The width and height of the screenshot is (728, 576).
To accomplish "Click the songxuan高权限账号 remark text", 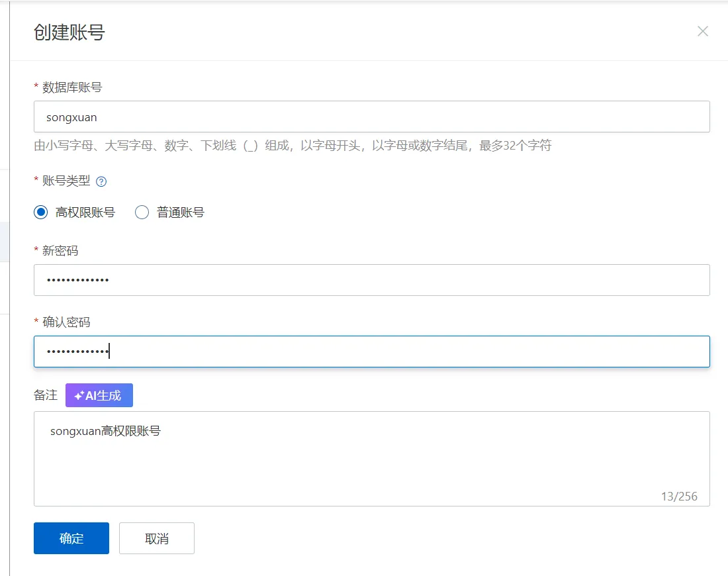I will point(105,431).
